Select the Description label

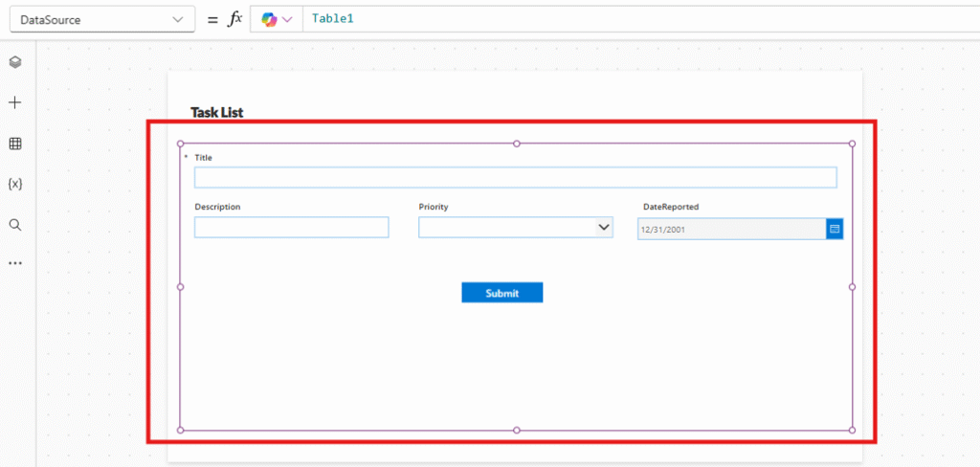(x=217, y=207)
